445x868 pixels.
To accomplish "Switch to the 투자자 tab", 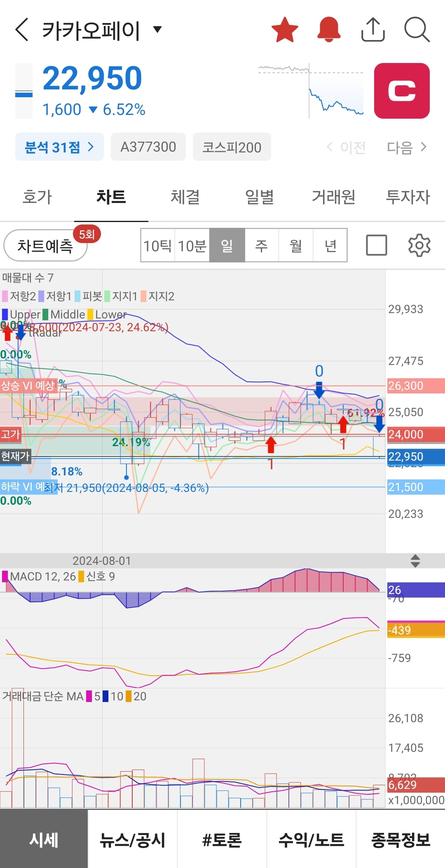I will click(408, 197).
